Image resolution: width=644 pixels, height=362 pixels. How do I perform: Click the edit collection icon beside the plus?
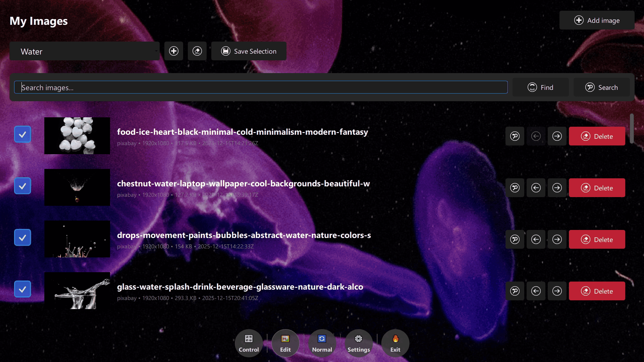197,51
